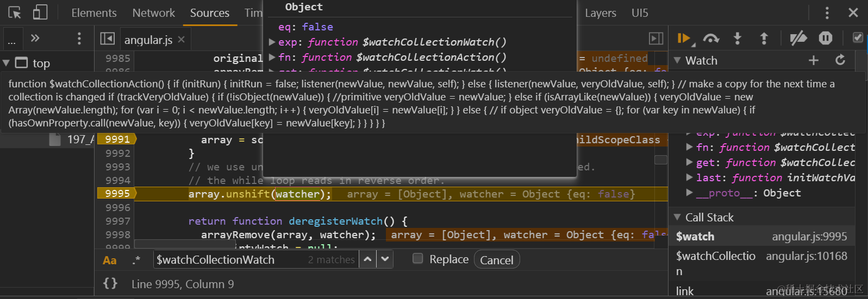Image resolution: width=868 pixels, height=299 pixels.
Task: Resume script execution
Action: pos(684,38)
